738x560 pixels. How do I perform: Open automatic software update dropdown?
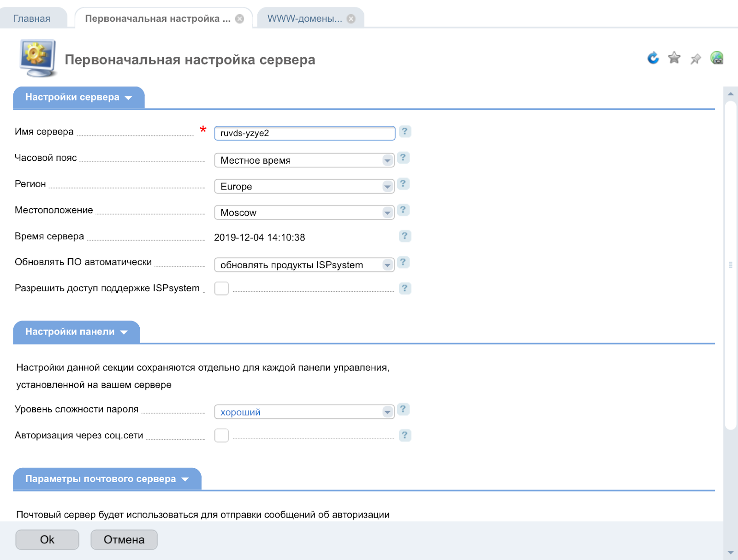[304, 265]
